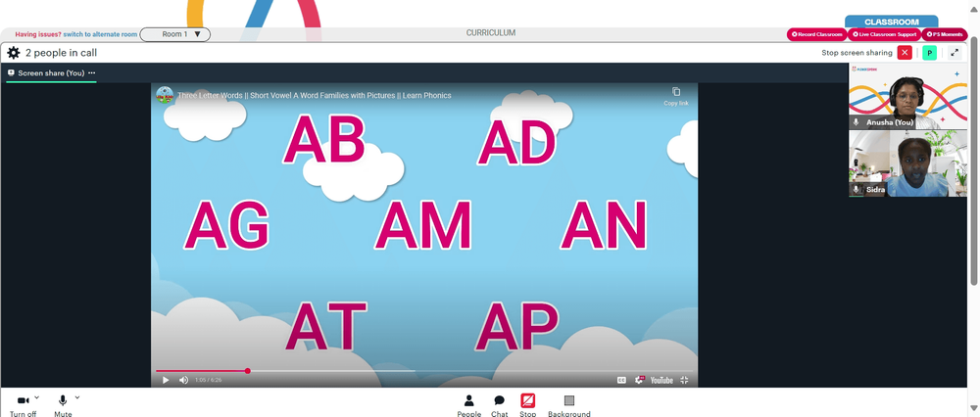Open YouTube video quality settings
Viewport: 980px width, 417px height.
[x=639, y=380]
